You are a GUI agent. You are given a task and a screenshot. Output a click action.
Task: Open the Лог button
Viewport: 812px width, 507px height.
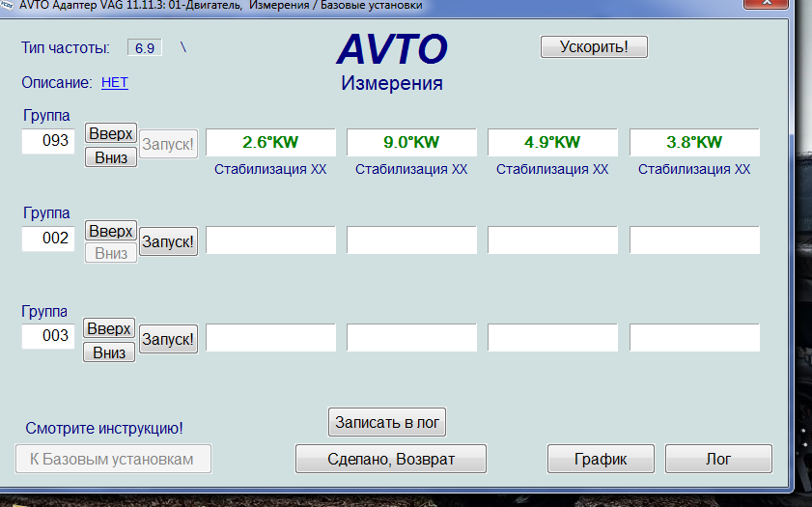pos(718,459)
